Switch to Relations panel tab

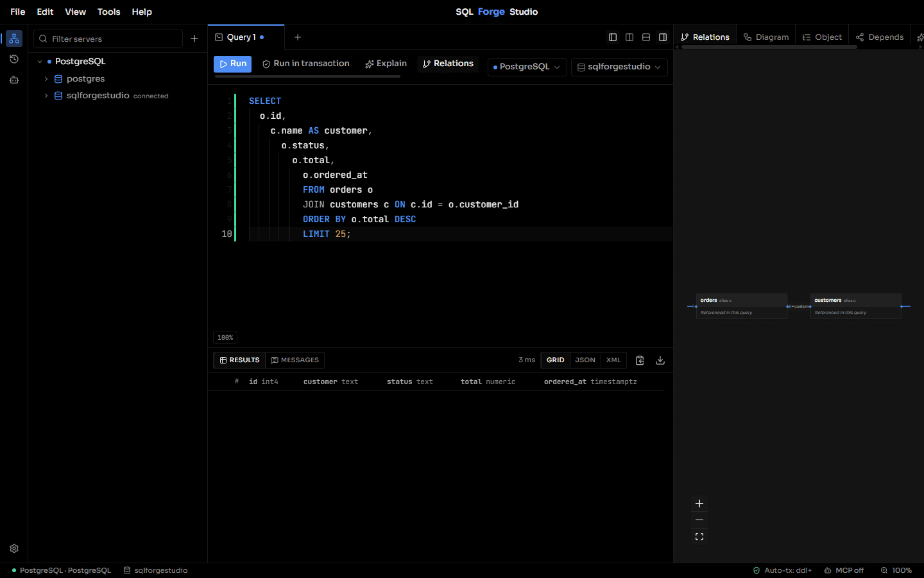point(705,37)
